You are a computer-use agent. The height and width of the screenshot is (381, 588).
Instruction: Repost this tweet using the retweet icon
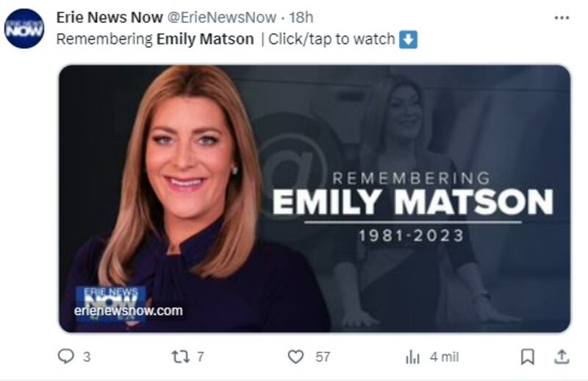click(x=180, y=357)
